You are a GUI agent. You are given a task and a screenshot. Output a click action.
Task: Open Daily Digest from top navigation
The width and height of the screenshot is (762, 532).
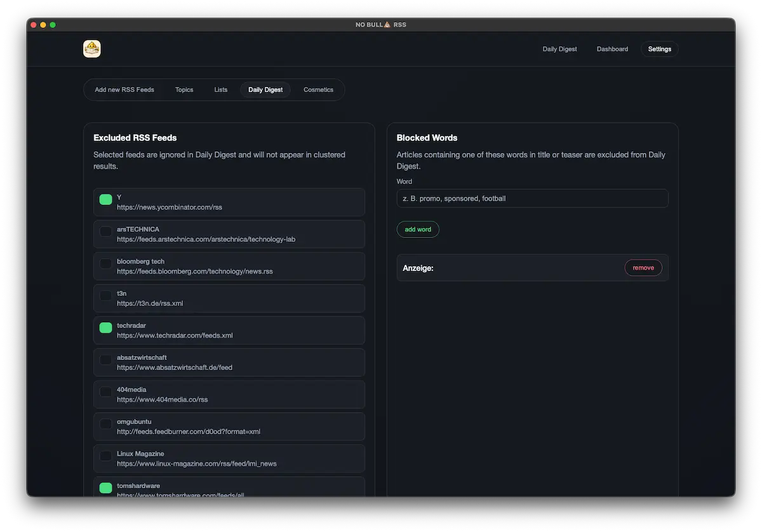[x=559, y=49]
